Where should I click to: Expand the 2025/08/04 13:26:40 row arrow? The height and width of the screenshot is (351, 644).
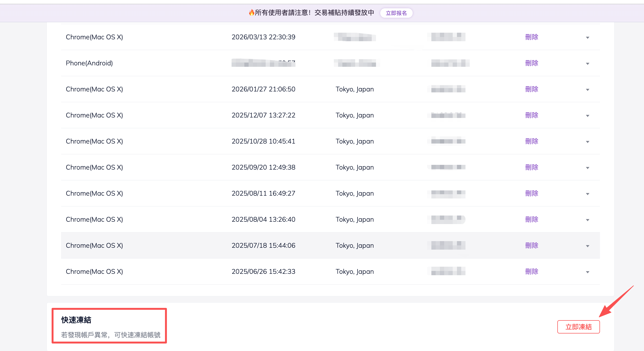[x=587, y=220]
